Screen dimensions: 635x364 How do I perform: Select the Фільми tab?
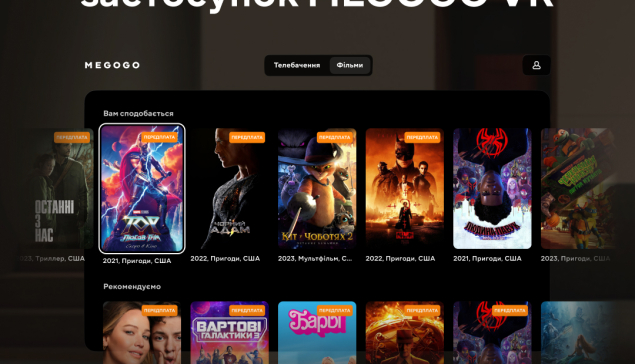[349, 65]
